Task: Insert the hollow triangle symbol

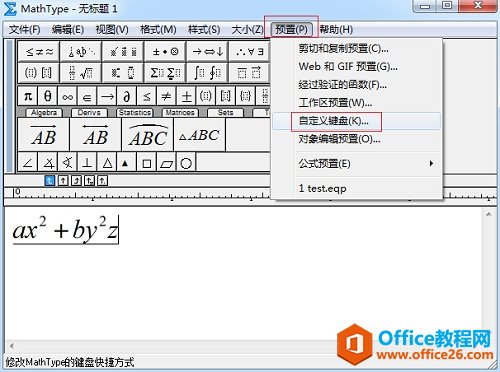Action: (107, 163)
